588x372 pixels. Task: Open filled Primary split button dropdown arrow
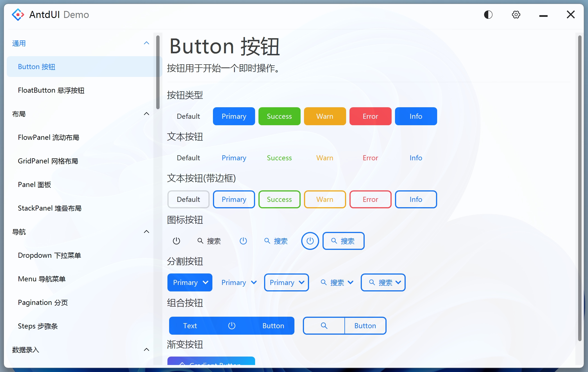click(206, 282)
